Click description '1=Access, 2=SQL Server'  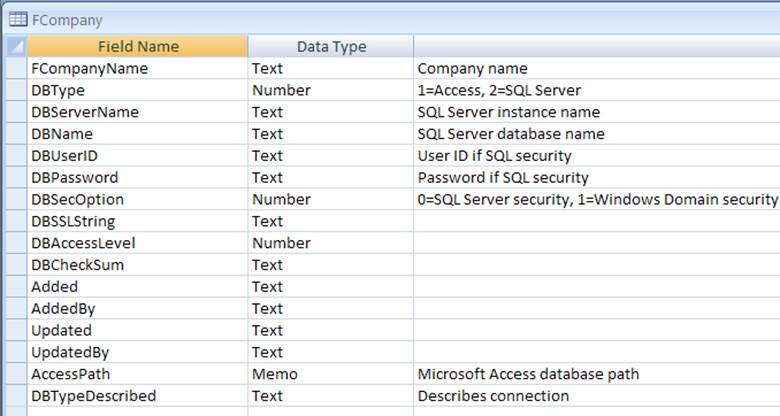coord(499,90)
